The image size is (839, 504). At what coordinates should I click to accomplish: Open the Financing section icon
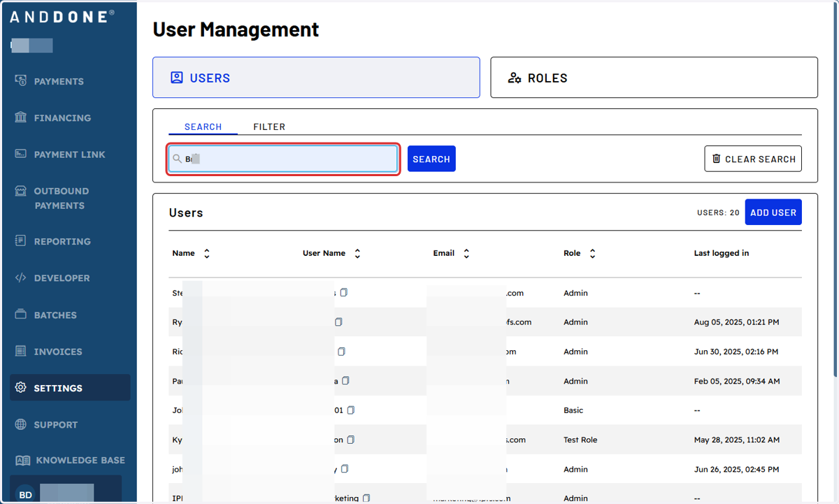tap(21, 117)
